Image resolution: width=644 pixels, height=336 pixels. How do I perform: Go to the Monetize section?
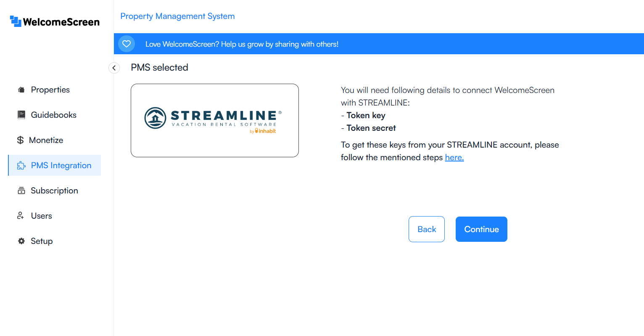(55, 140)
